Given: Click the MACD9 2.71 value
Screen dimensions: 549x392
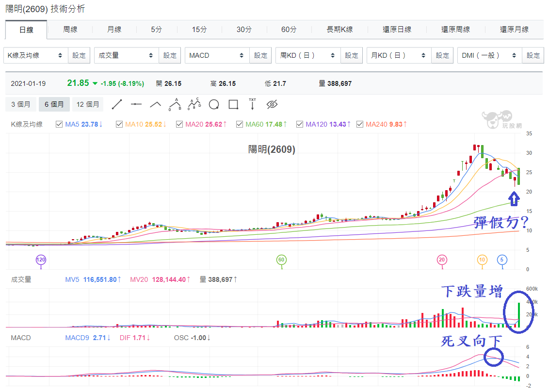Looking at the screenshot, I should [88, 338].
